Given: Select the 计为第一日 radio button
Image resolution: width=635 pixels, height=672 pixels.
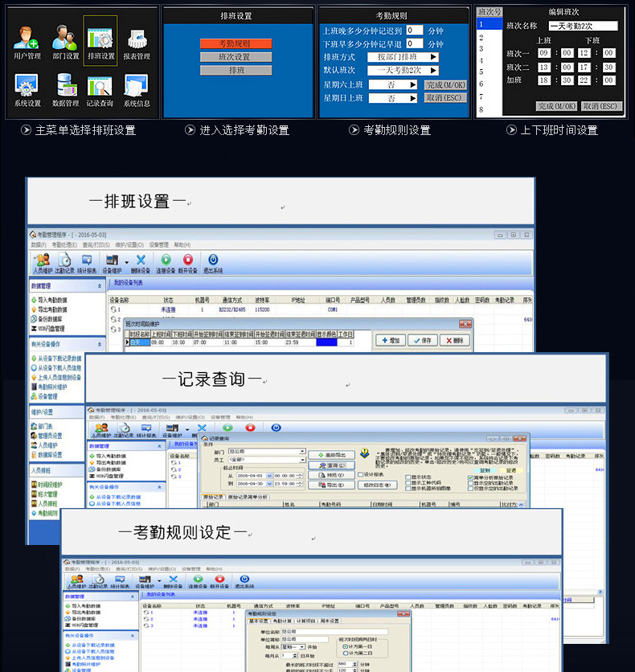Looking at the screenshot, I should point(345,646).
